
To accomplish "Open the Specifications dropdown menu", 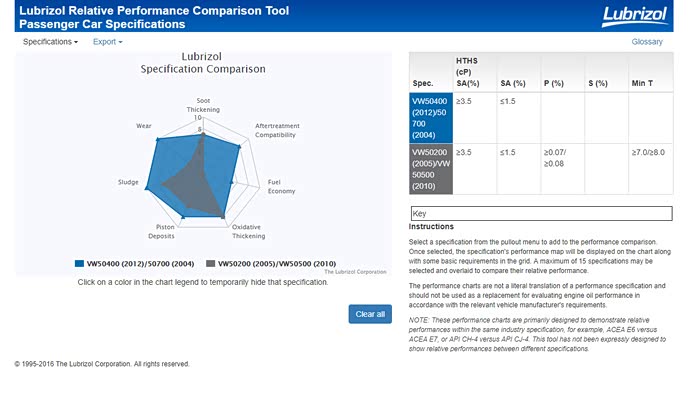I will click(50, 42).
